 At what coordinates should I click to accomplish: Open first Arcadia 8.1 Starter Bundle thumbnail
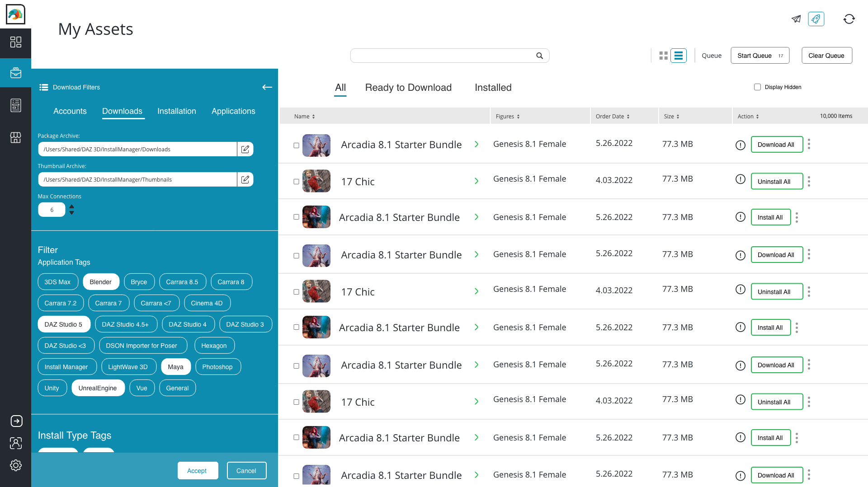tap(316, 145)
